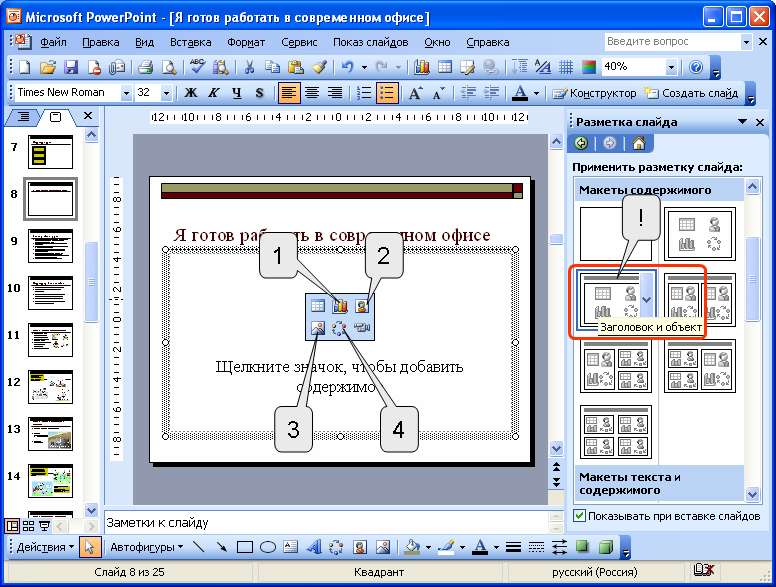The height and width of the screenshot is (587, 776).
Task: Open the font size 32 dropdown
Action: (166, 93)
